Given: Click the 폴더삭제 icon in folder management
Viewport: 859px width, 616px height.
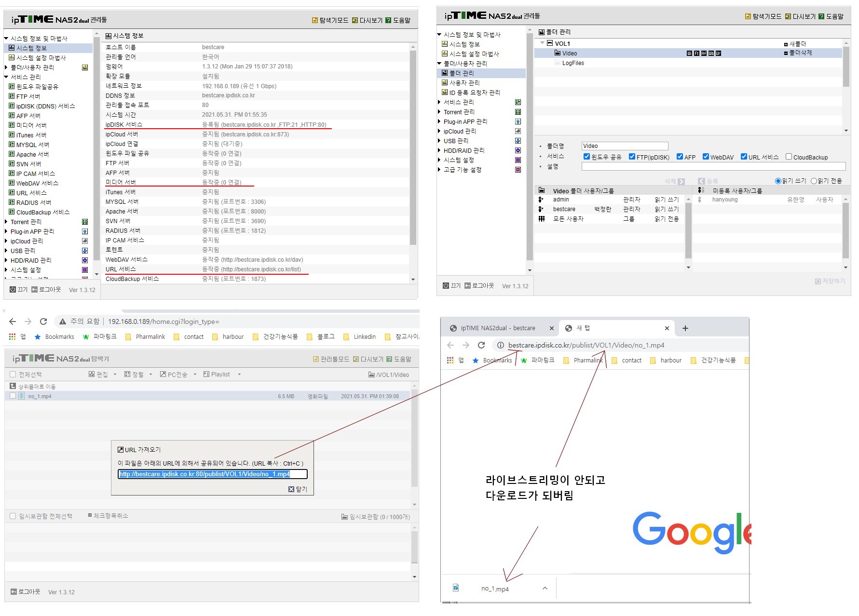Looking at the screenshot, I should pyautogui.click(x=786, y=53).
